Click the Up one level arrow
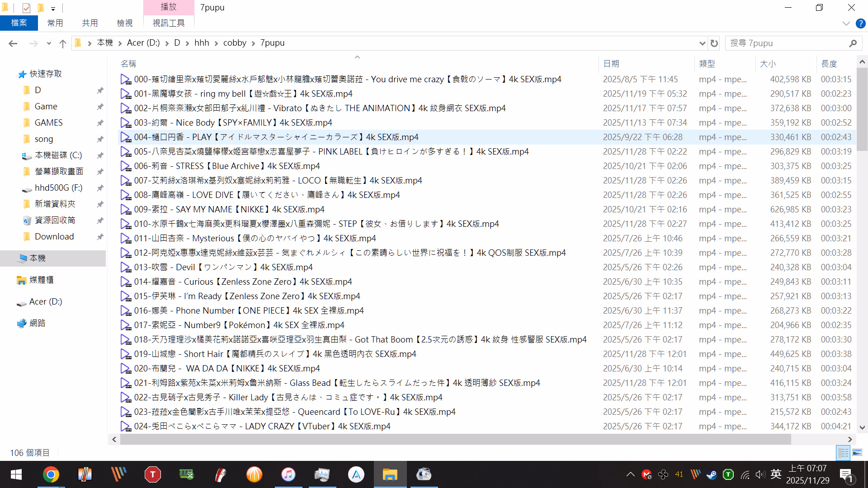868x488 pixels. click(x=63, y=43)
